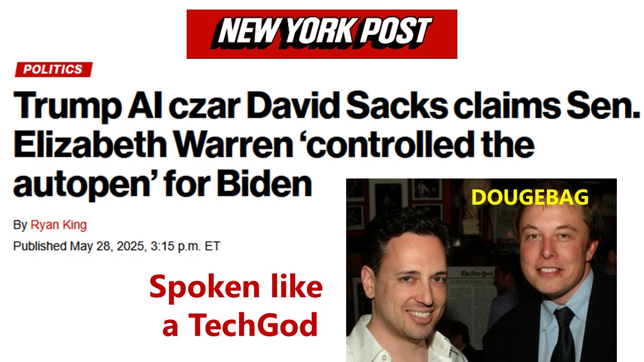The image size is (644, 362).
Task: Click the face of the man in white shirt
Action: click(410, 282)
